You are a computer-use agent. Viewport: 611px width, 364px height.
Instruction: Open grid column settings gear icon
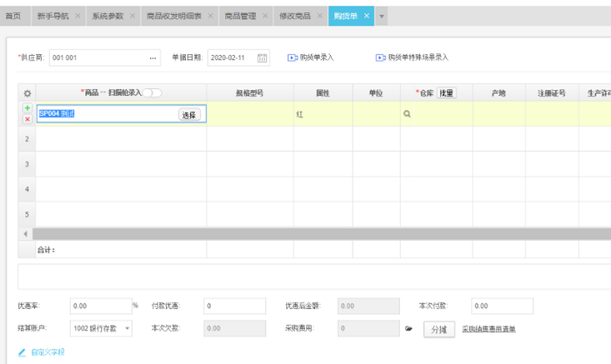pyautogui.click(x=27, y=93)
